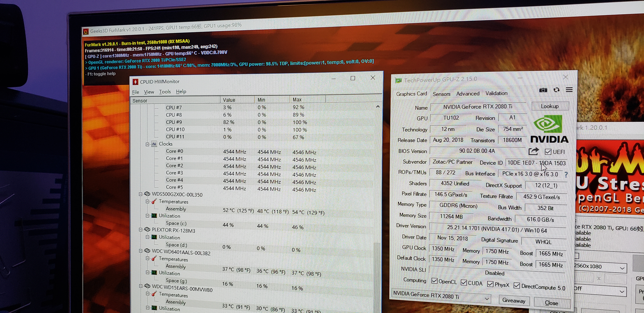This screenshot has width=644, height=313.
Task: Click the Temperatures icon under WDC WD15EARS
Action: click(154, 294)
